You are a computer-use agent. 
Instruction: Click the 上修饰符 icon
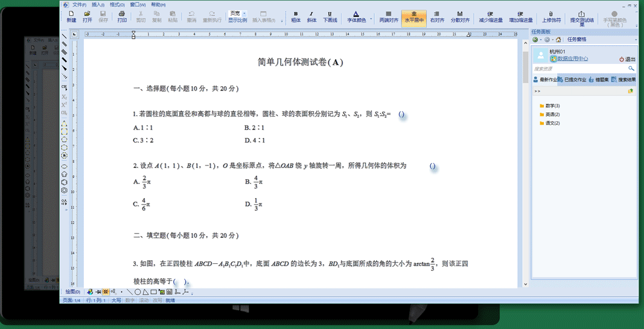(x=550, y=16)
